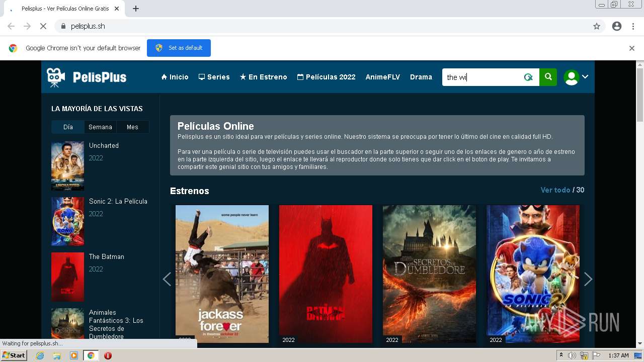The image size is (644, 362).
Task: Open the user avatar account icon
Action: tap(571, 77)
